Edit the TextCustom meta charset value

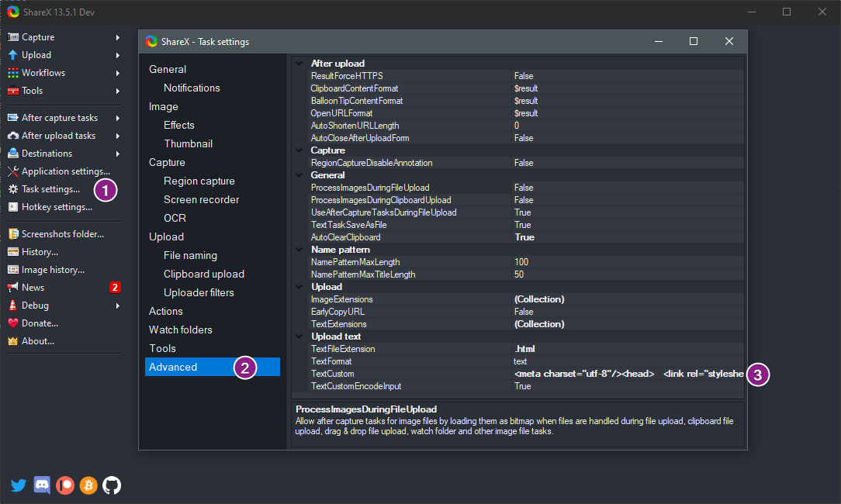tap(628, 374)
